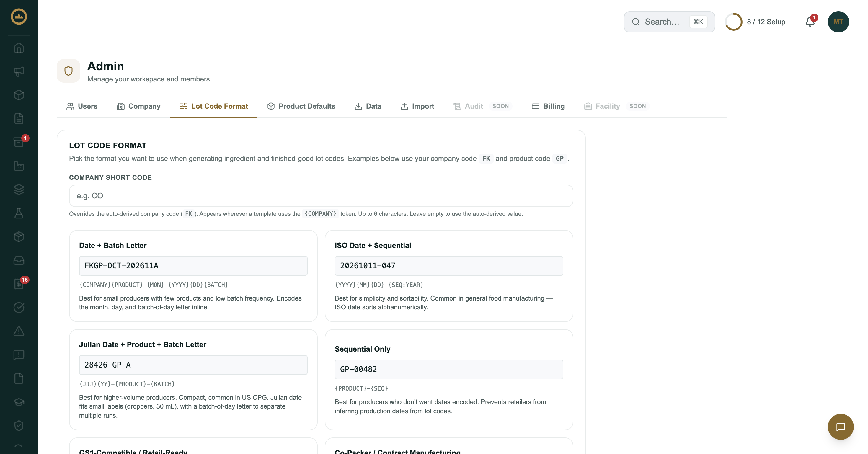Open the 8 / 12 Setup progress
868x454 pixels.
755,22
